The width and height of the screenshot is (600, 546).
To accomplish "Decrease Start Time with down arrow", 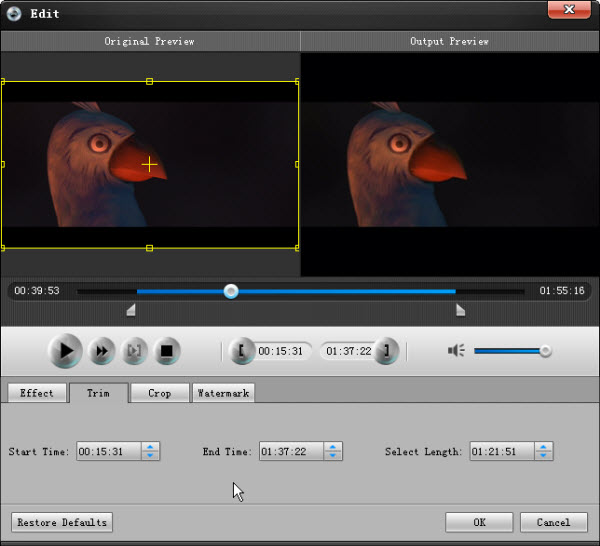I will point(150,456).
